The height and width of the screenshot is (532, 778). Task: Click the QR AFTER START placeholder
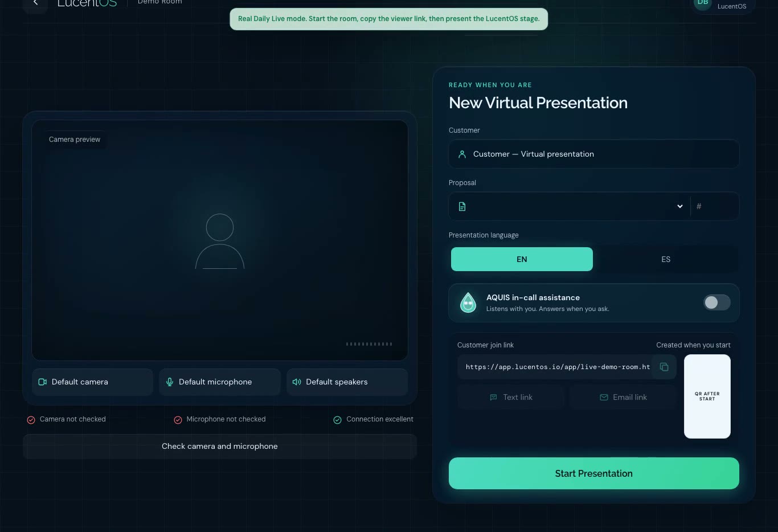pyautogui.click(x=707, y=396)
